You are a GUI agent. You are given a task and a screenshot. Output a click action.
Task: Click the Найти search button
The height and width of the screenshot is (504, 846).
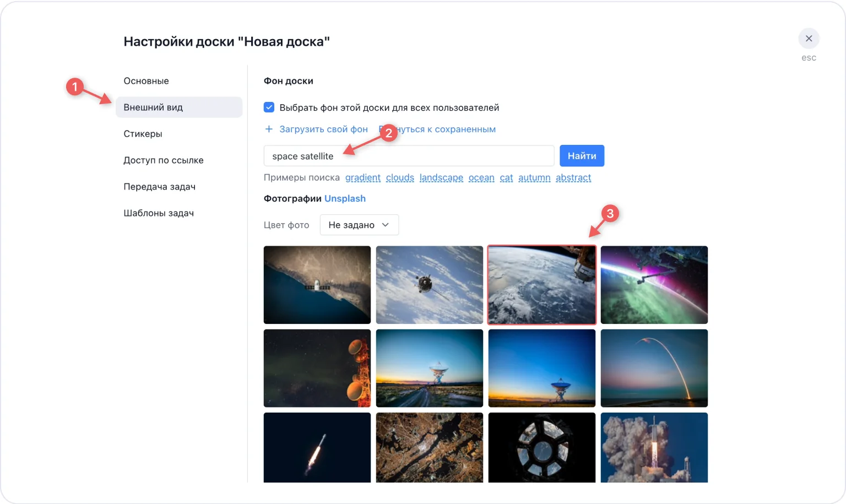point(582,155)
